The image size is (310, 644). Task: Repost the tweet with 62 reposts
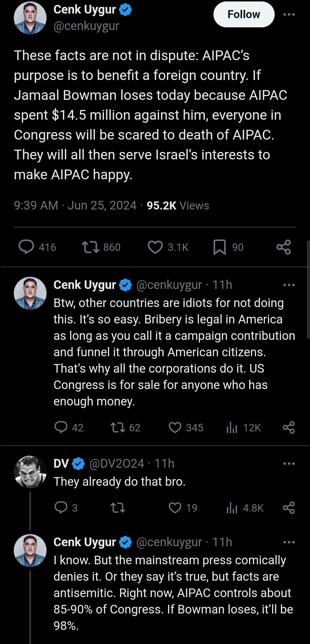[x=118, y=427]
